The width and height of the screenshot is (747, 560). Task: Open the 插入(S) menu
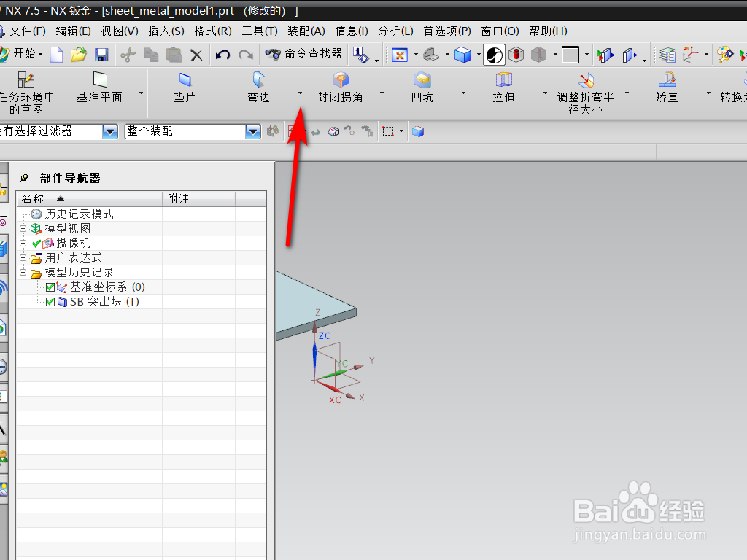tap(166, 31)
